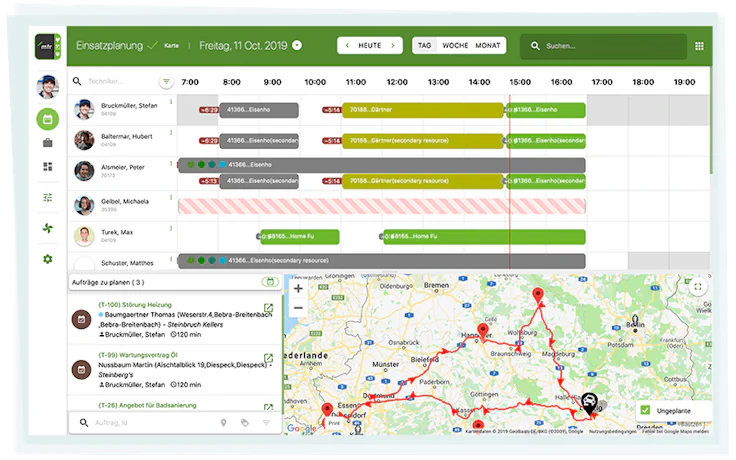Open options menu for Schuster, Matthes
Image resolution: width=736 pixels, height=460 pixels.
click(x=171, y=260)
